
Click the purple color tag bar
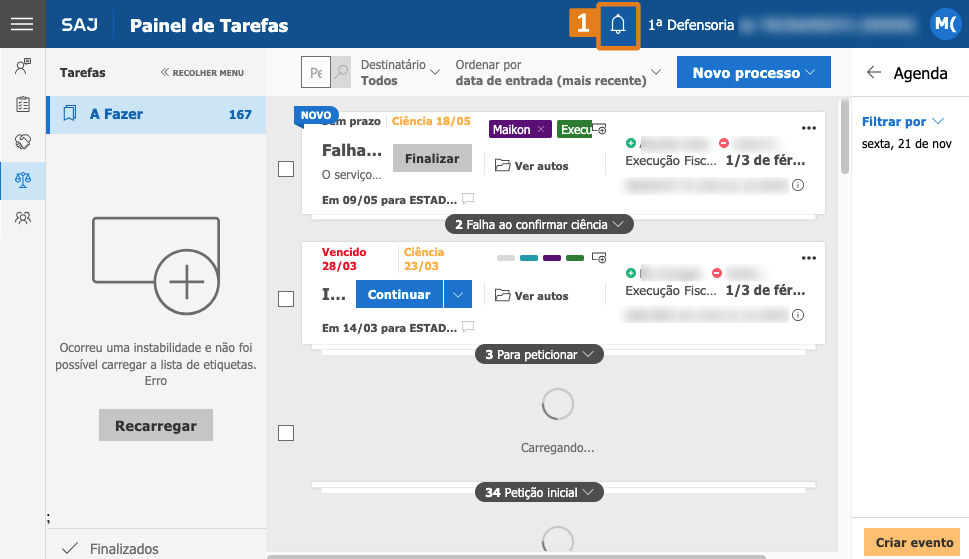(552, 258)
